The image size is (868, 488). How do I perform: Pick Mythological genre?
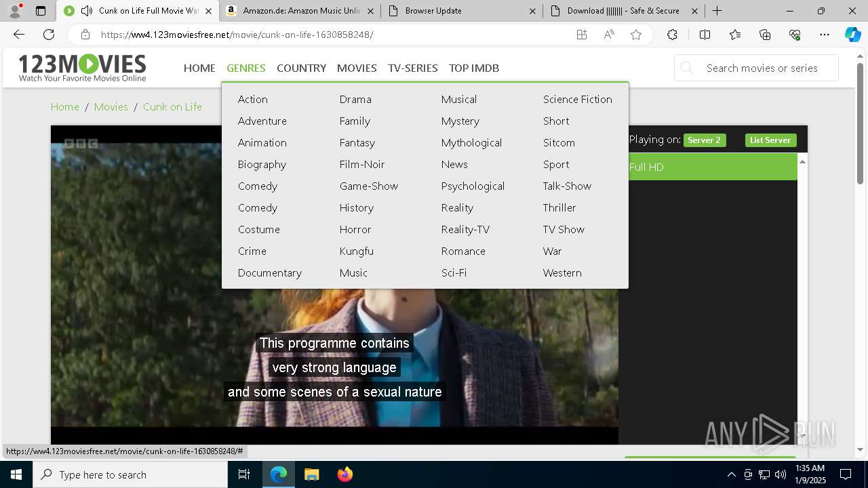471,142
